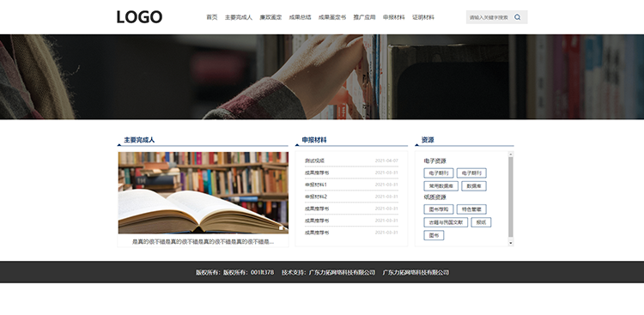Open the 申报材料2 list entry
This screenshot has height=315, width=644.
tap(351, 197)
